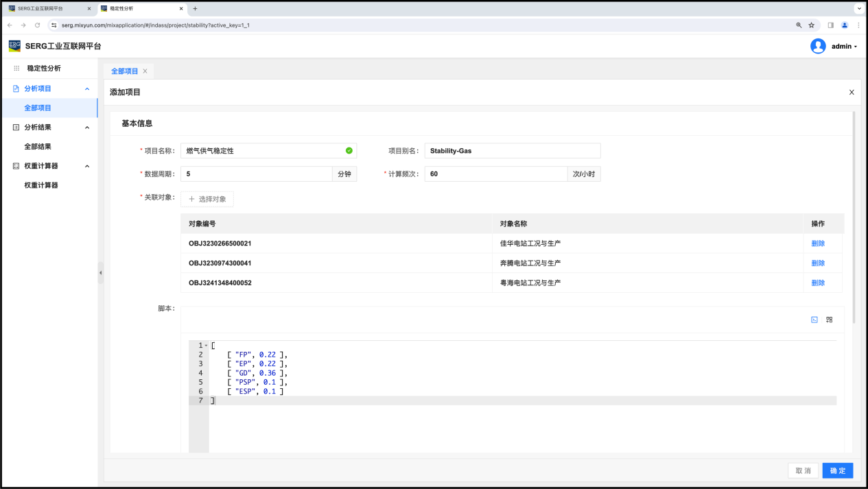Fold code at line 1 arrow
The height and width of the screenshot is (489, 868).
[x=206, y=345]
